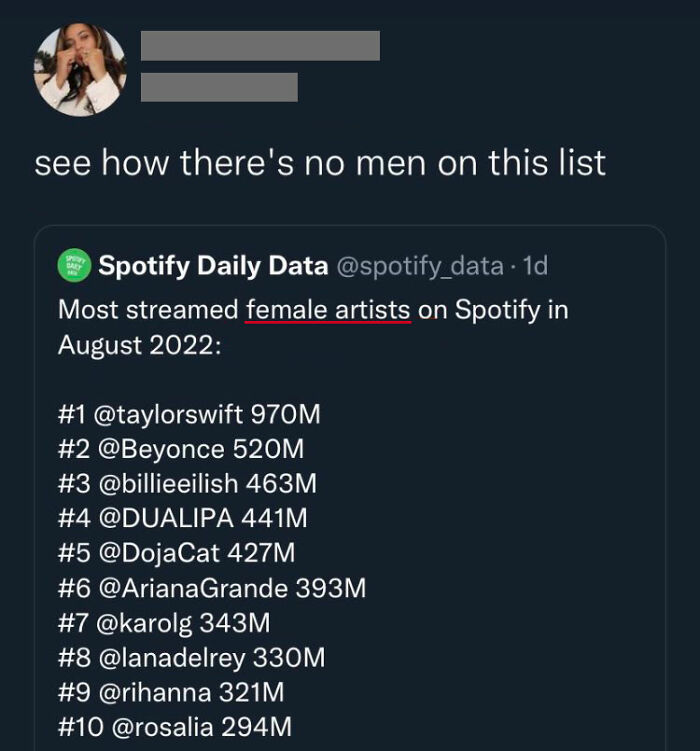Open the @taylorswift mention

[x=169, y=414]
